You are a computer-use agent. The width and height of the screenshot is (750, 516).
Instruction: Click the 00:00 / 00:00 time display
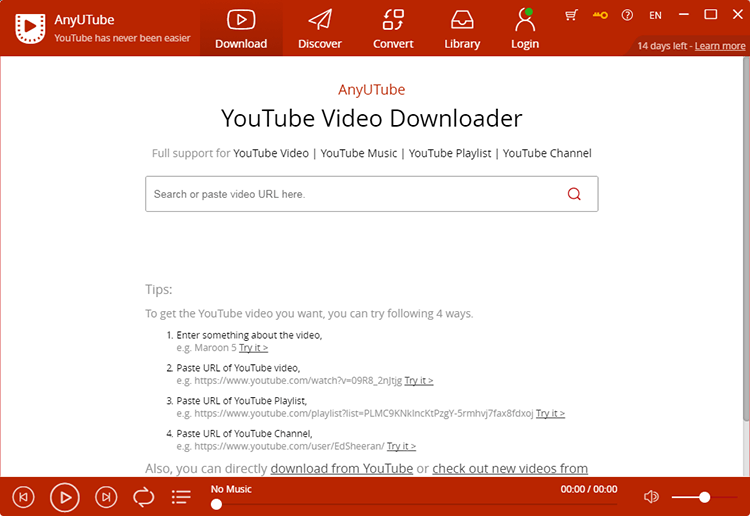point(589,489)
